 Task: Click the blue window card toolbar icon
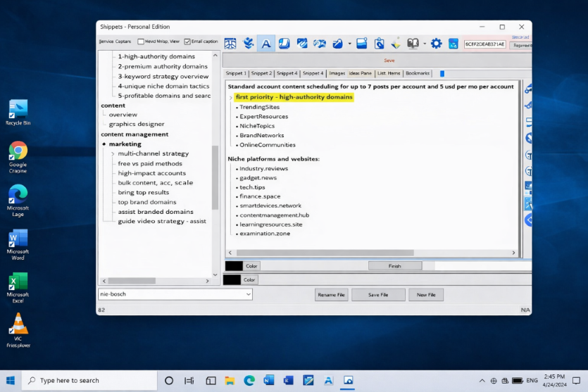tap(361, 44)
